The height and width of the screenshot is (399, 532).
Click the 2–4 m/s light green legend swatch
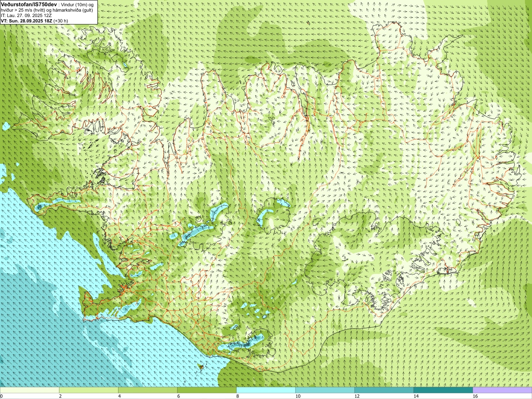pos(89,390)
